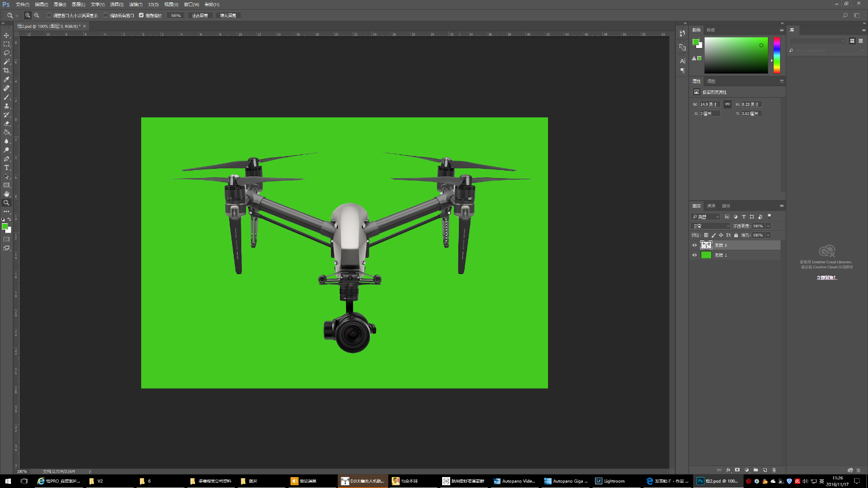Open the blend mode dropdown
The height and width of the screenshot is (488, 868).
(x=711, y=226)
